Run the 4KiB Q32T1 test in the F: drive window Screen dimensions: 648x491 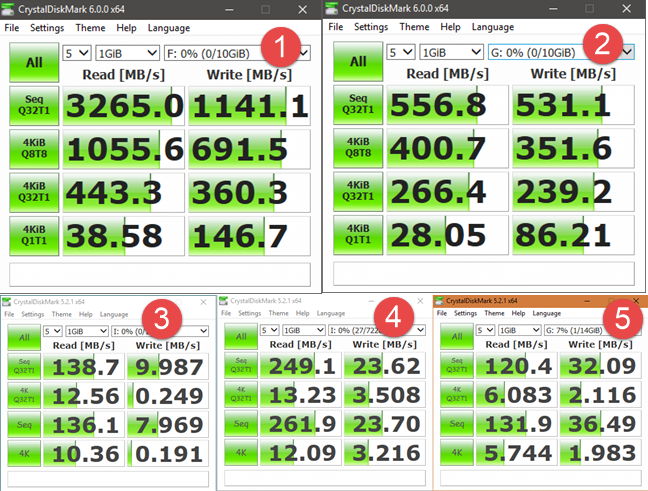[x=34, y=192]
